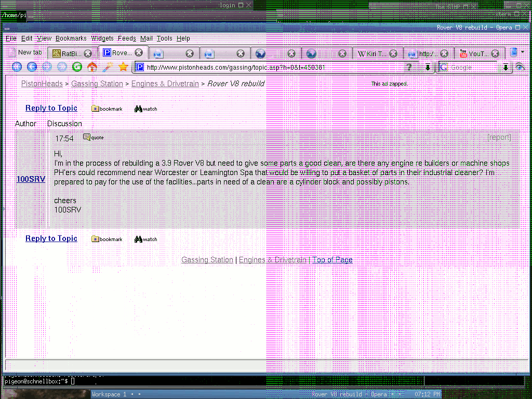Click the Home icon in navigation toolbar
The image size is (532, 399).
pos(92,67)
